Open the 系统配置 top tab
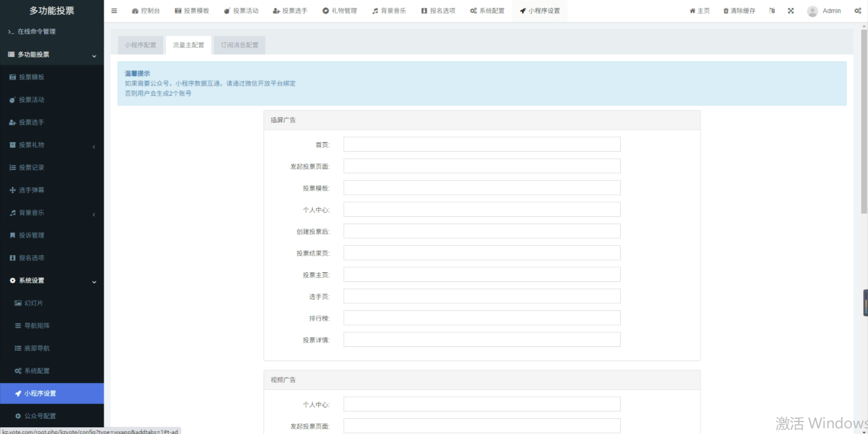 [x=487, y=11]
